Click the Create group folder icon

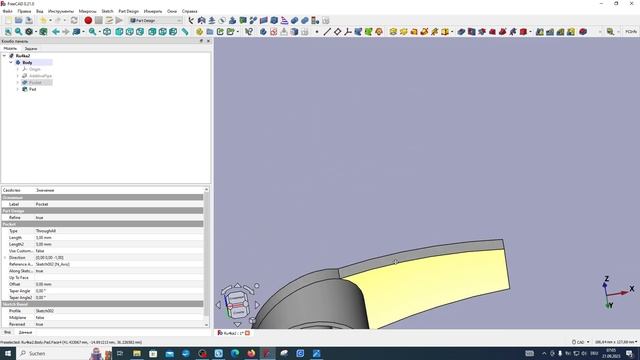[x=210, y=31]
